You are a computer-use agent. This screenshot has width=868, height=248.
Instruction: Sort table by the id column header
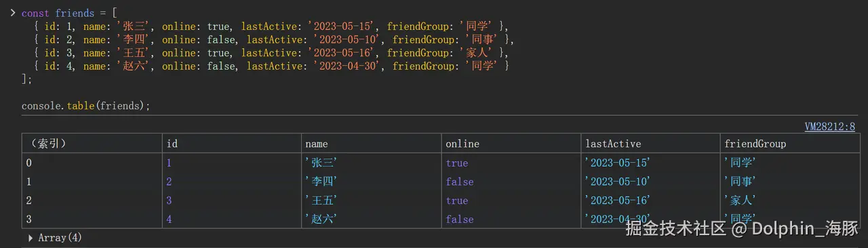coord(231,144)
